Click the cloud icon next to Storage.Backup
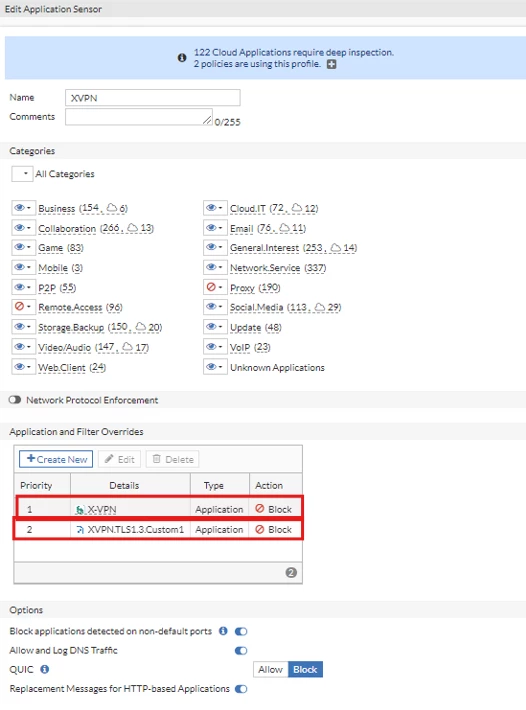 click(x=141, y=326)
